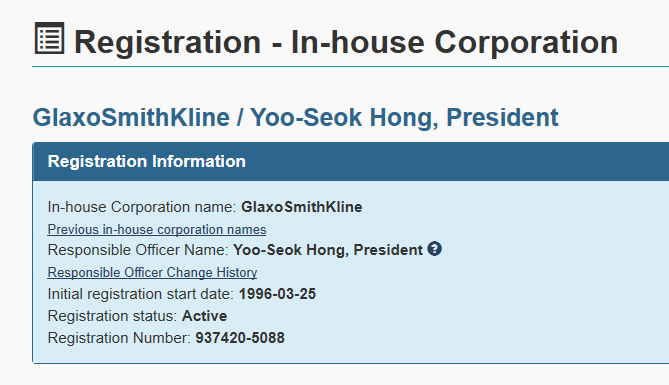Select the start date value 1996-03-25
Screen dimensions: 669x385
click(277, 294)
